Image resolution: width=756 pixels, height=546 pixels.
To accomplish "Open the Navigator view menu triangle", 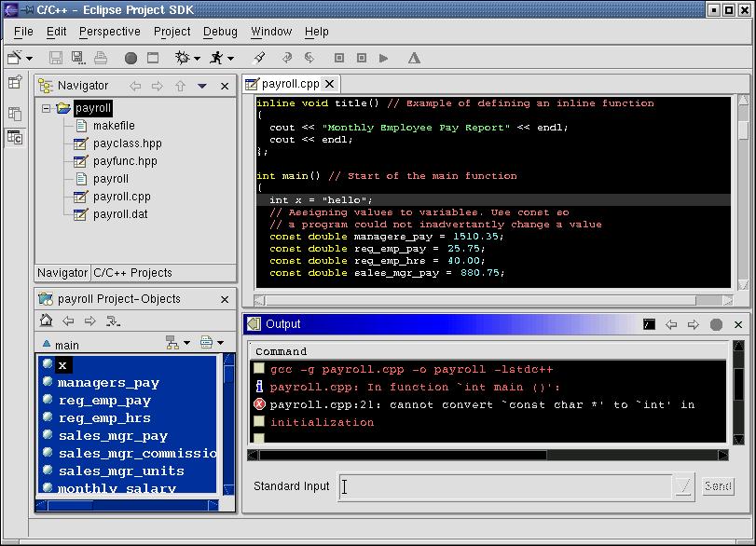I will [x=201, y=86].
